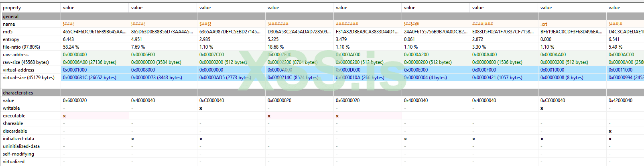Viewport: 644px width, 166px height.
Task: Select raw-address 0x0000A200
Action: (x=416, y=55)
